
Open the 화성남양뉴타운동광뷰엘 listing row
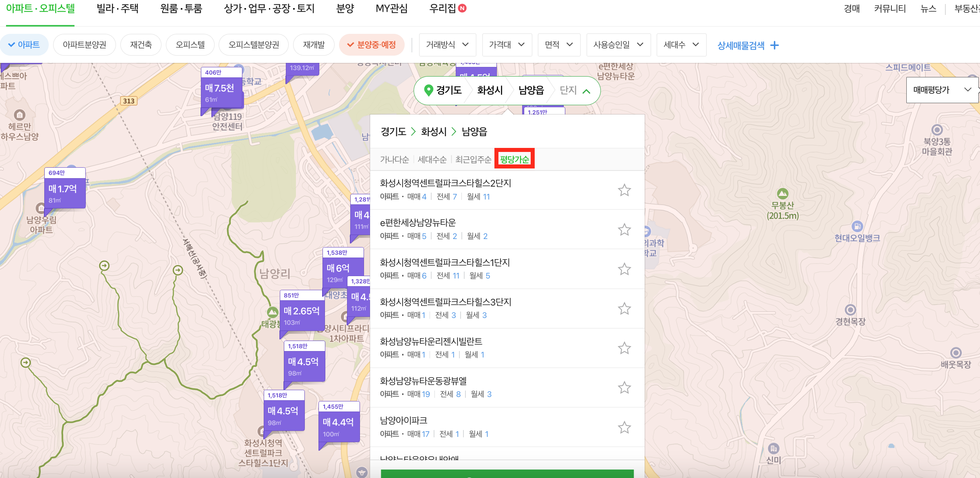click(507, 387)
